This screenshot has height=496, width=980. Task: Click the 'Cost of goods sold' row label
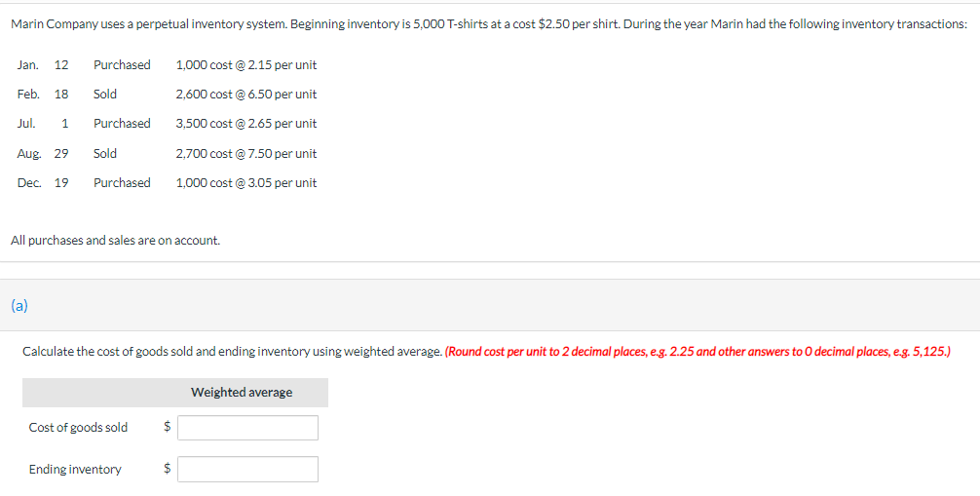point(78,427)
